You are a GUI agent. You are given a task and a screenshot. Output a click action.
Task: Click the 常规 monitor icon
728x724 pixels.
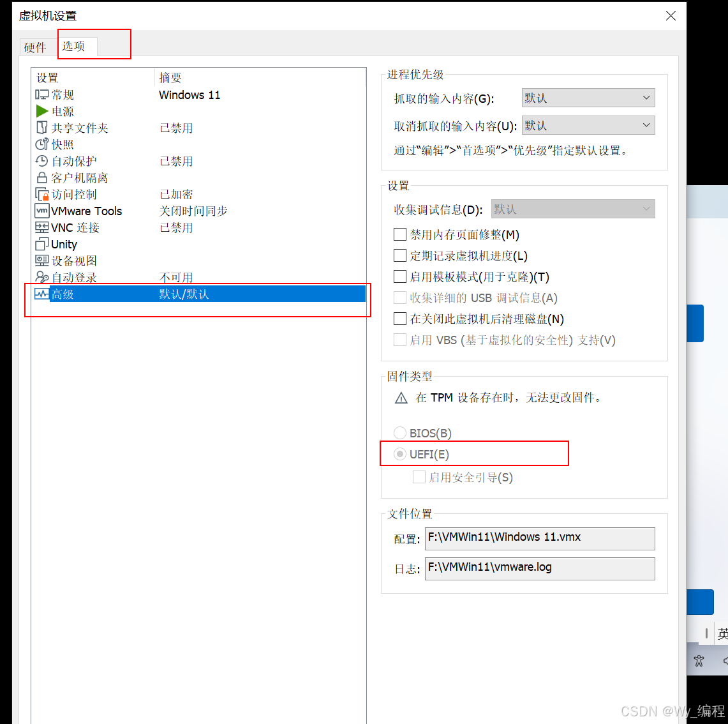pyautogui.click(x=41, y=94)
